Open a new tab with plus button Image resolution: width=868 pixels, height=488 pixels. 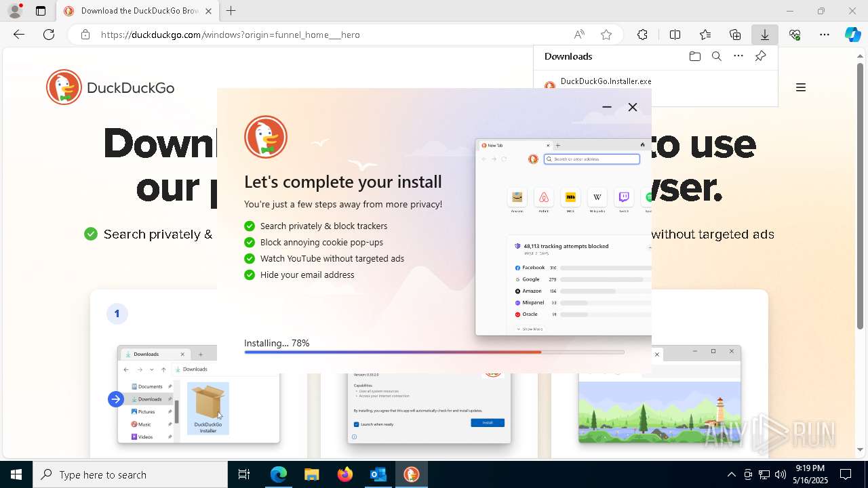[231, 11]
